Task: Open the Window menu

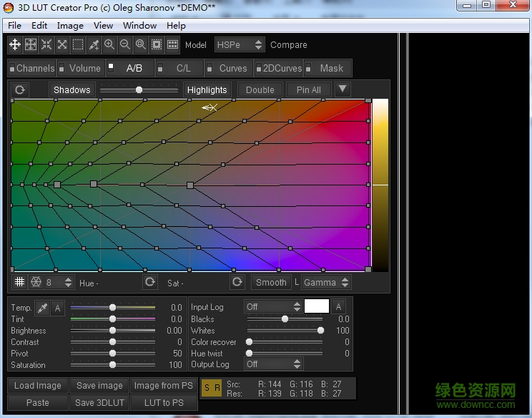Action: [x=139, y=25]
